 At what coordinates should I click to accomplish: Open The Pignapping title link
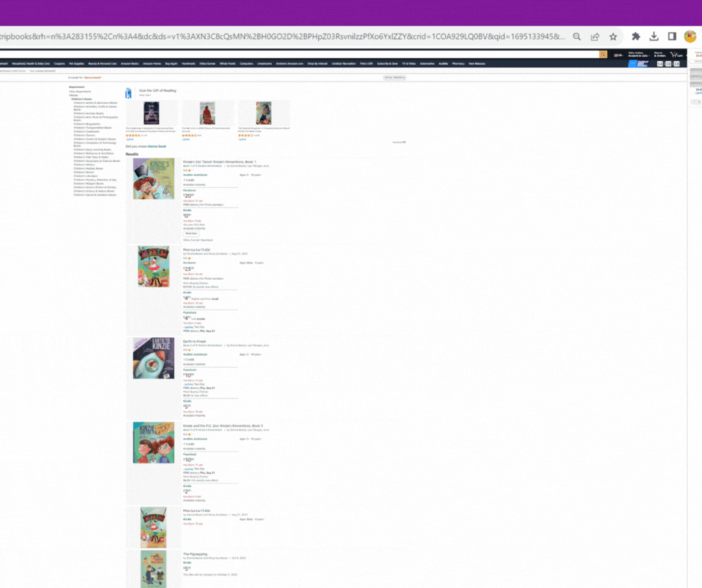[x=195, y=554]
